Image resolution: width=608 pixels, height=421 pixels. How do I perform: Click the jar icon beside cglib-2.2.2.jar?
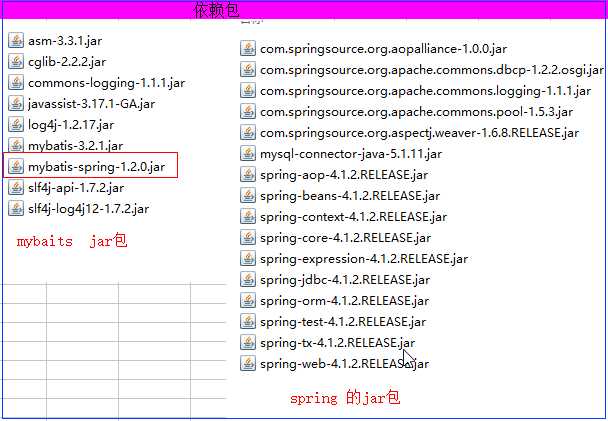16,62
